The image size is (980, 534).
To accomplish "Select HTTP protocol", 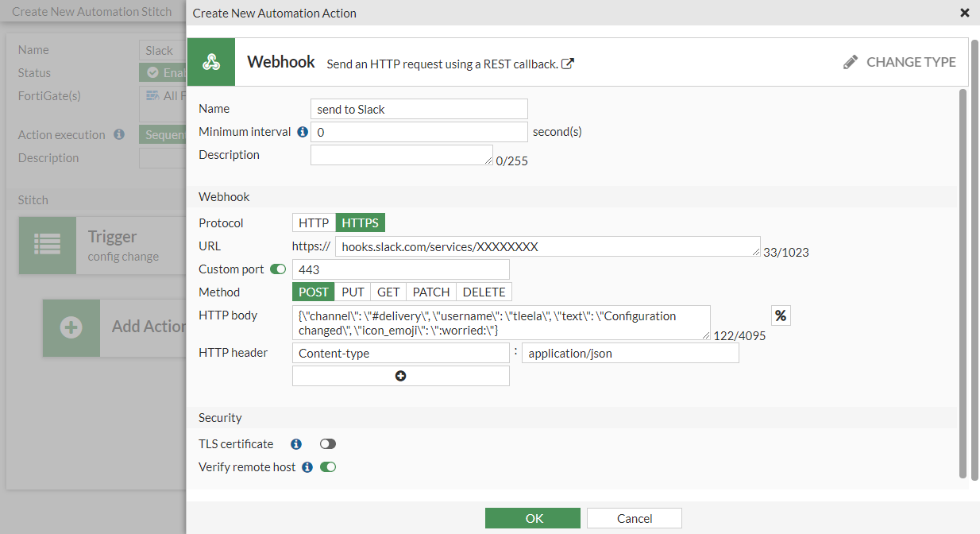I will (314, 223).
